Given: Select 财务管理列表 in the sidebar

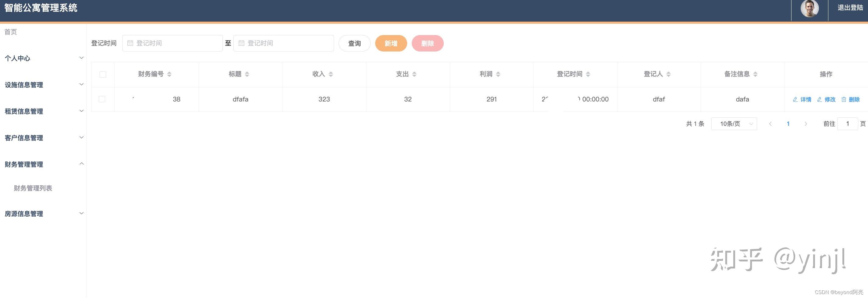Looking at the screenshot, I should click(33, 188).
